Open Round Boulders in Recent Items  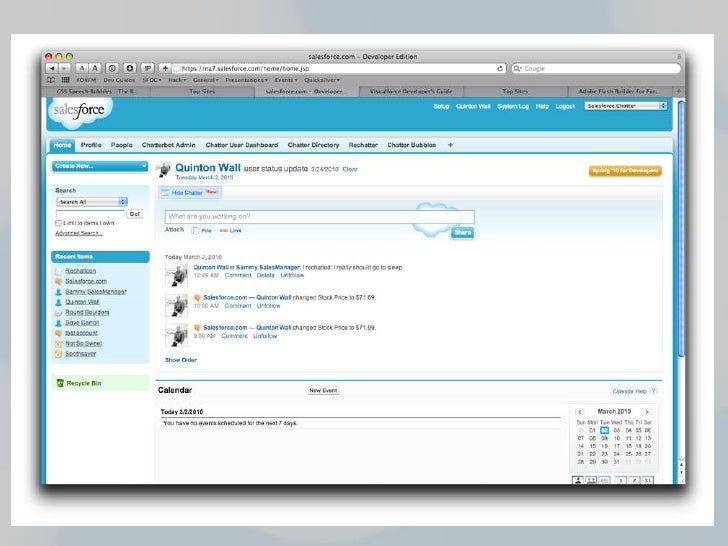[87, 312]
